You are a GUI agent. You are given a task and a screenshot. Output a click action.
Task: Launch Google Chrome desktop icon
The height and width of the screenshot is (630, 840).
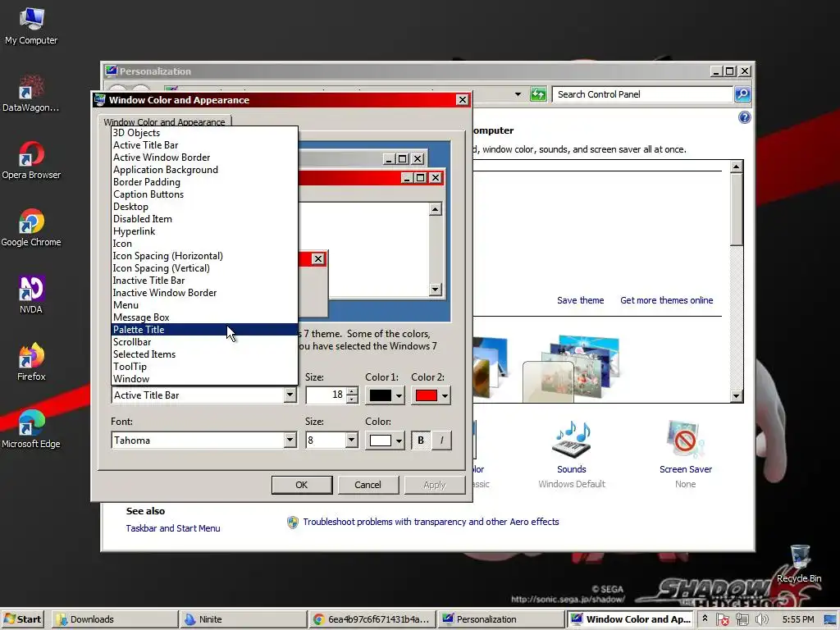pyautogui.click(x=31, y=228)
